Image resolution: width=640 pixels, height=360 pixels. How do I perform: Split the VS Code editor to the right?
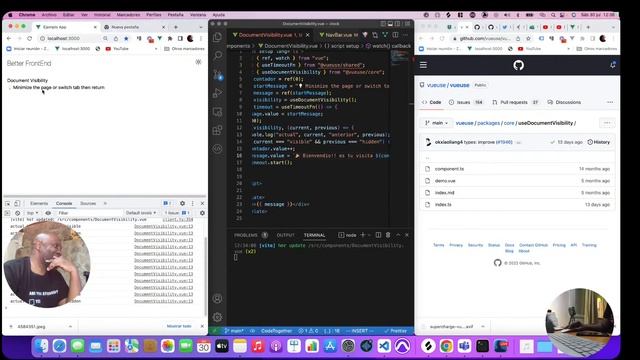click(395, 35)
